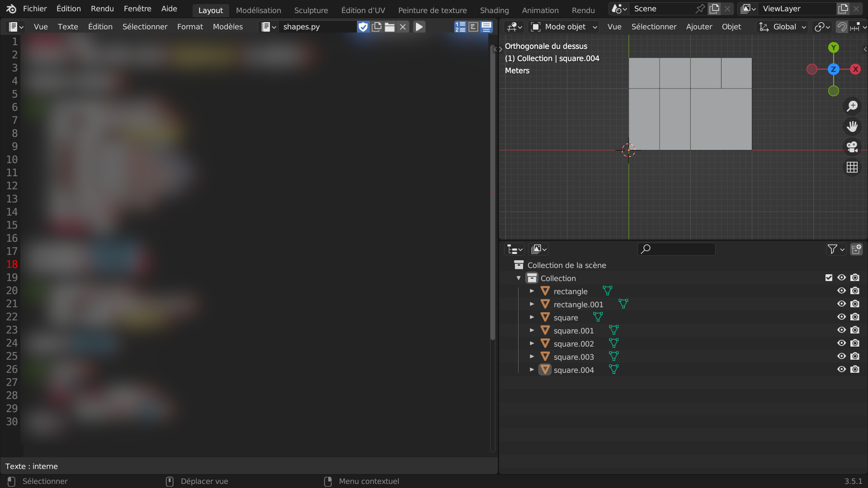This screenshot has height=488, width=868.
Task: Click the new collection icon in outliner
Action: [856, 249]
